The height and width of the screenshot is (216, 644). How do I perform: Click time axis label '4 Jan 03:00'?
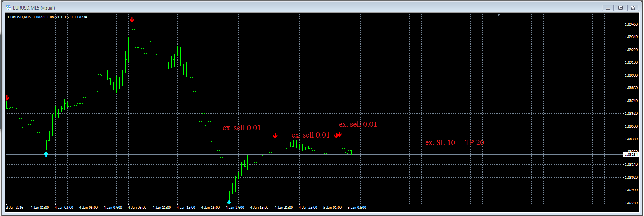click(x=64, y=208)
